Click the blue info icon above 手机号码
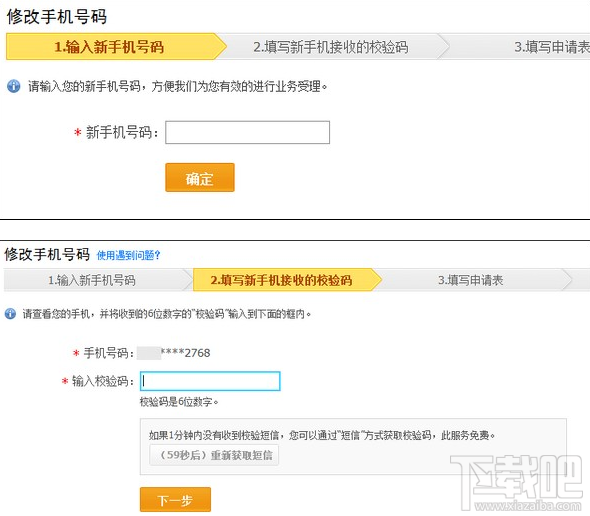Image resolution: width=590 pixels, height=516 pixels. coord(10,314)
